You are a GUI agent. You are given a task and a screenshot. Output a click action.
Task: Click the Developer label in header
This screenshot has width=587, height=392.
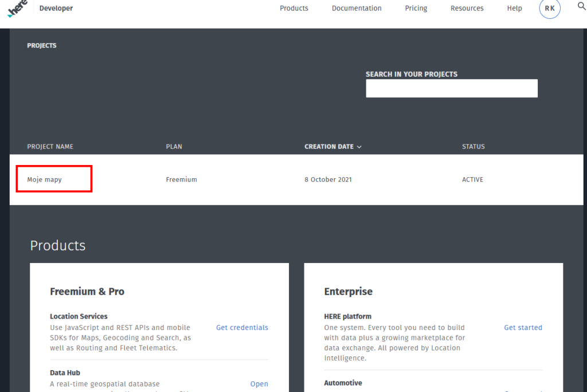56,9
